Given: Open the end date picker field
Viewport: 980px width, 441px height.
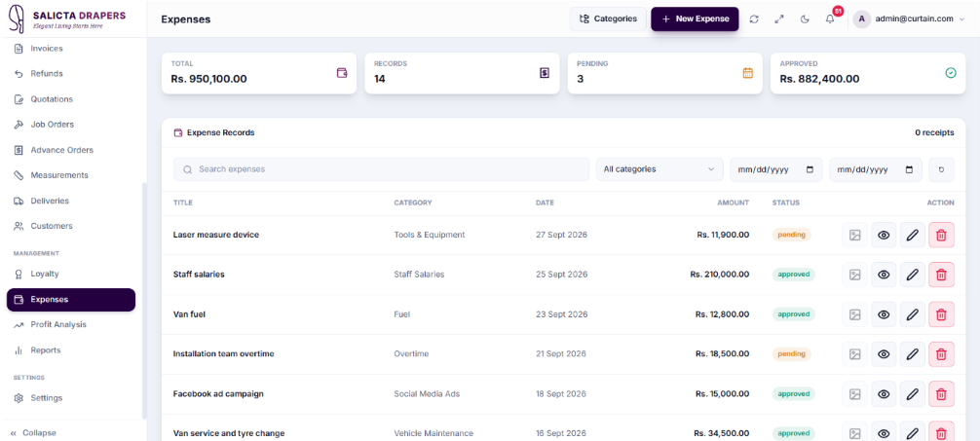Looking at the screenshot, I should pos(876,169).
